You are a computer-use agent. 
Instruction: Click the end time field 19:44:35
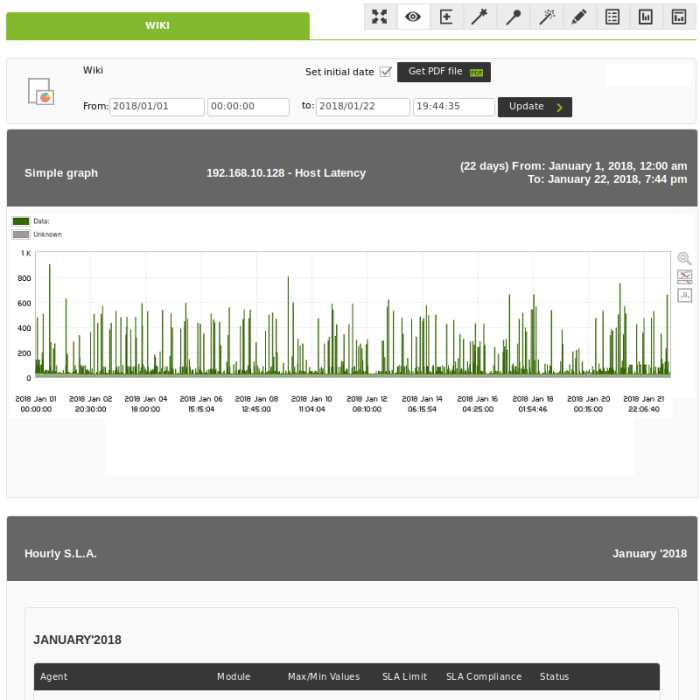coord(454,107)
